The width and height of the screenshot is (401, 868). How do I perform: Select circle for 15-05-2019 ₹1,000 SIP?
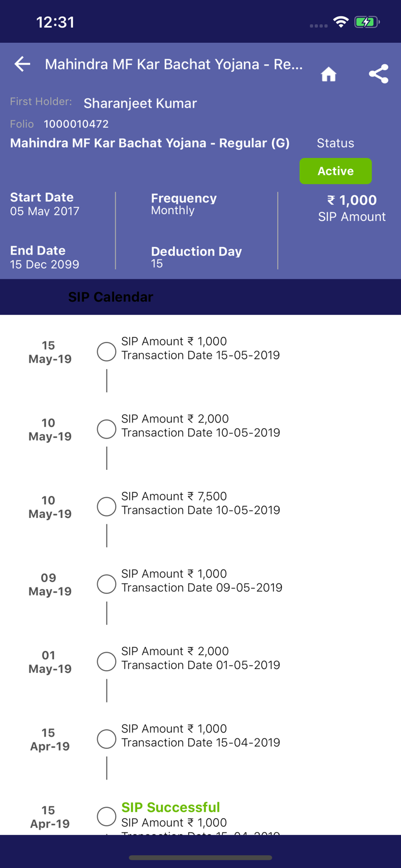tap(106, 351)
